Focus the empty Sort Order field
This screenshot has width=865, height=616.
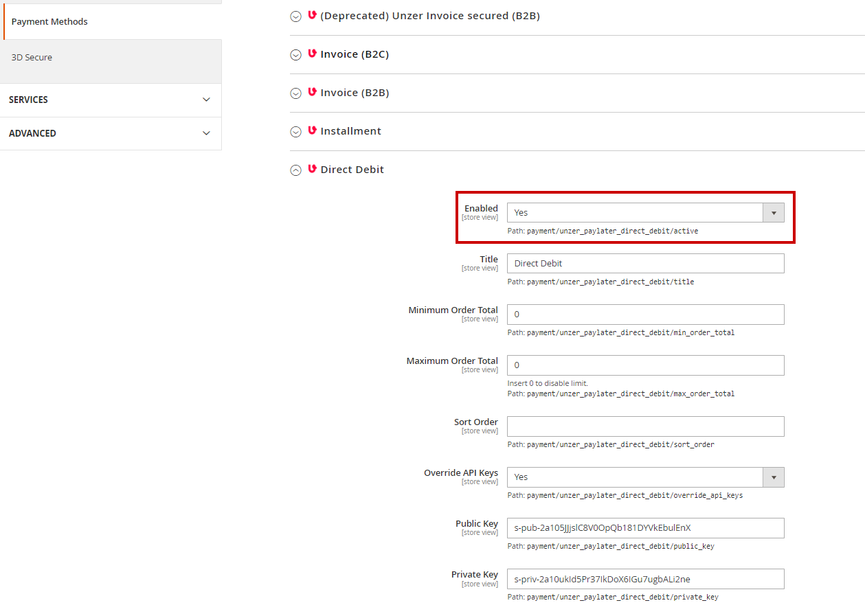point(645,426)
